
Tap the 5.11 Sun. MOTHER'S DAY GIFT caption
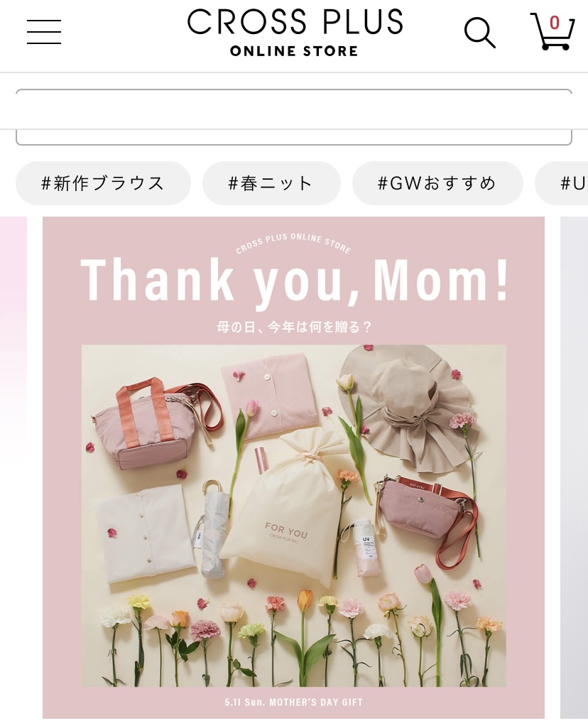coord(294,702)
